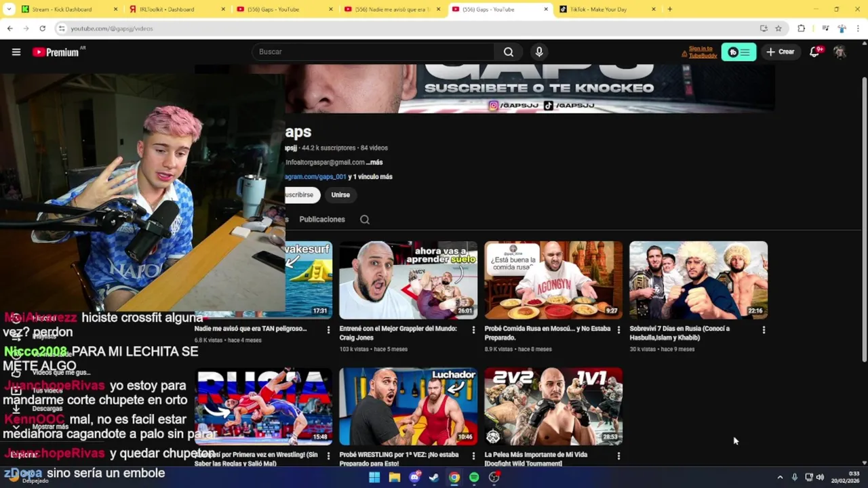Open Craig Jones grappler video thumbnail
Image resolution: width=868 pixels, height=488 pixels.
(x=408, y=280)
